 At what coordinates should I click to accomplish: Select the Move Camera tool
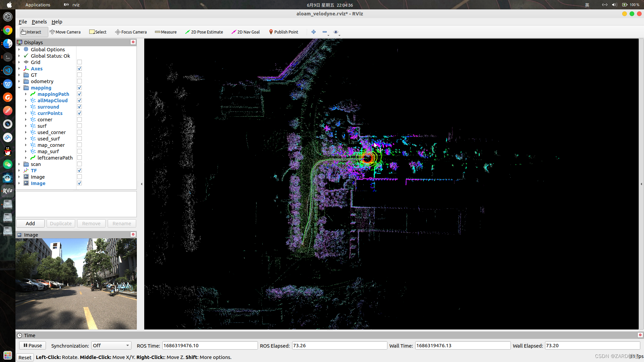coord(65,32)
